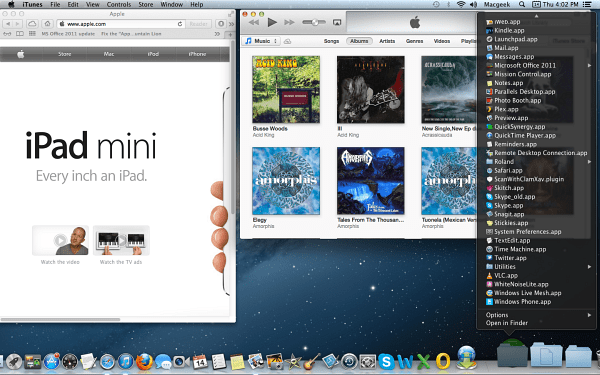Screen dimensions: 600x375
Task: Skip forward with iTunes fast-forward button
Action: 289,23
